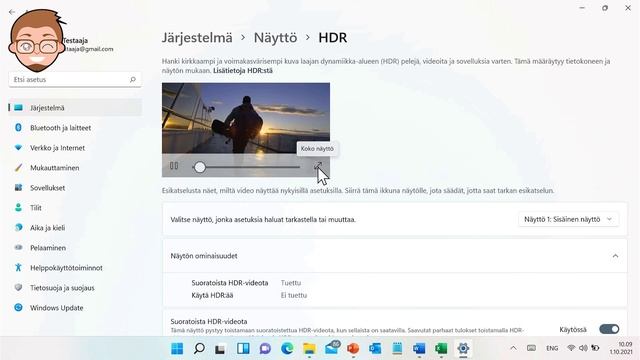Open Helppokäyttötoiminnot settings

pos(75,268)
